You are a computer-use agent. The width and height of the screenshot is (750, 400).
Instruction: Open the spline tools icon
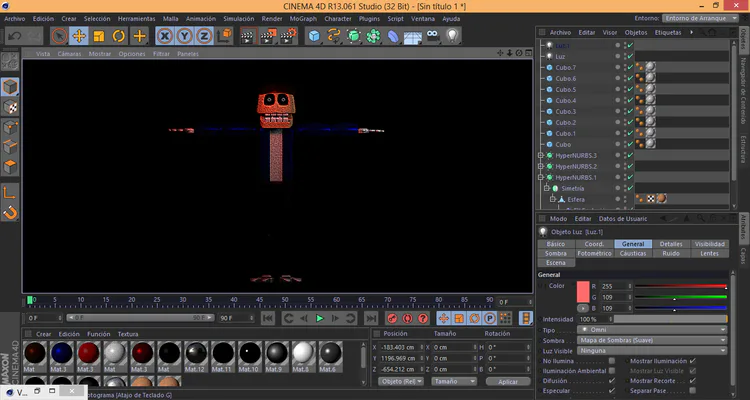tap(333, 36)
